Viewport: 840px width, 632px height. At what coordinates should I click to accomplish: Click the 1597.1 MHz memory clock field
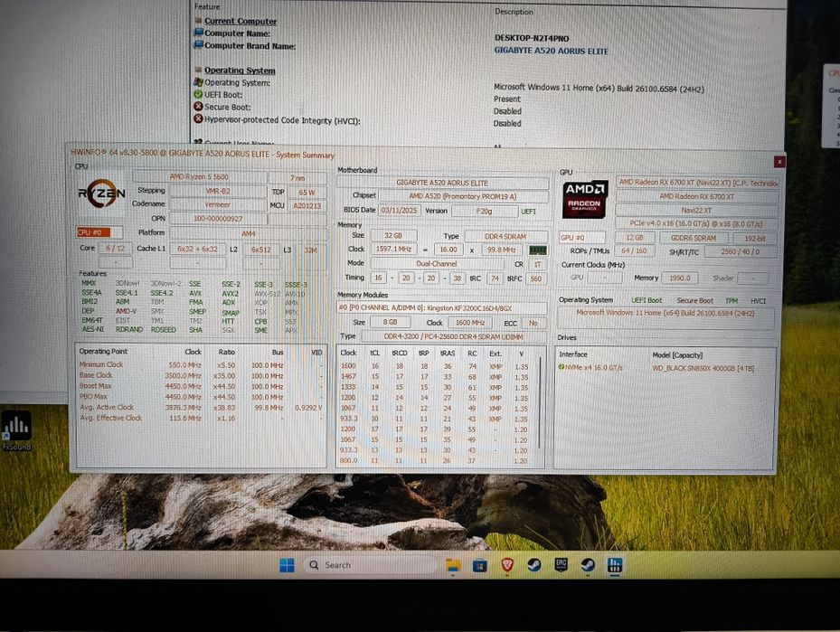click(x=393, y=249)
